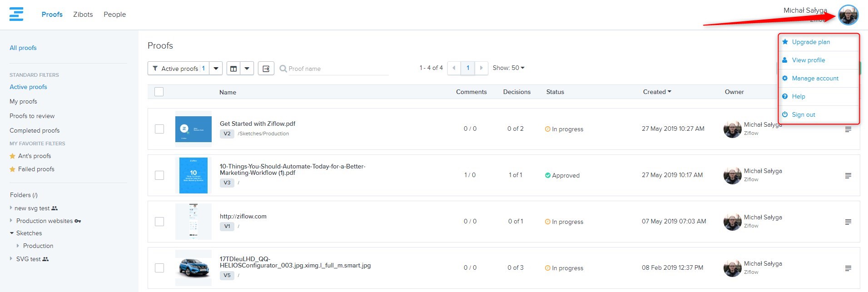The width and height of the screenshot is (868, 292).
Task: Toggle the select-all proofs checkbox in header
Action: click(159, 92)
